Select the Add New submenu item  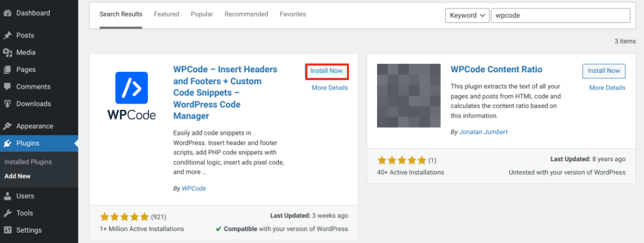18,176
